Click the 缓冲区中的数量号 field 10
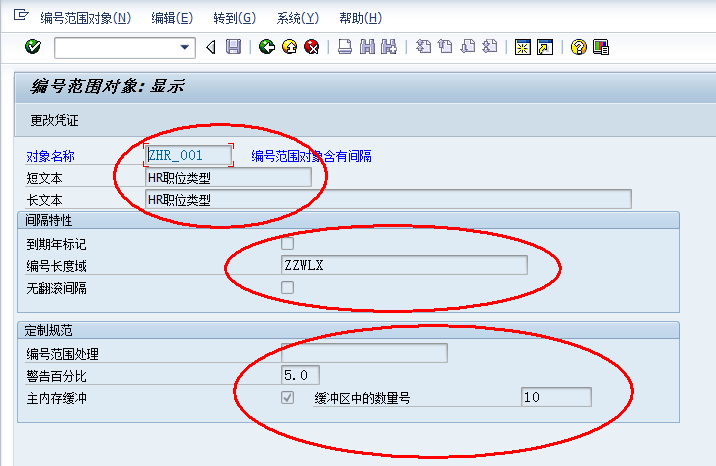 point(556,397)
